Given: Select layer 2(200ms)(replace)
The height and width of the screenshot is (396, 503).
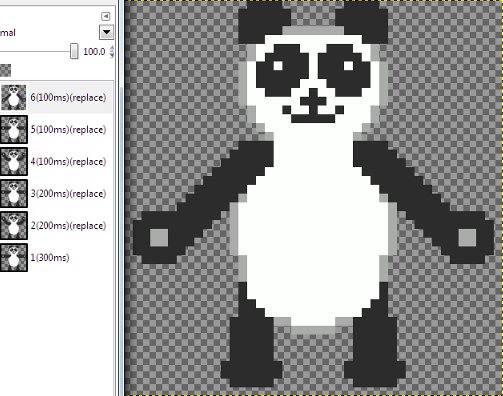Looking at the screenshot, I should pyautogui.click(x=57, y=225).
